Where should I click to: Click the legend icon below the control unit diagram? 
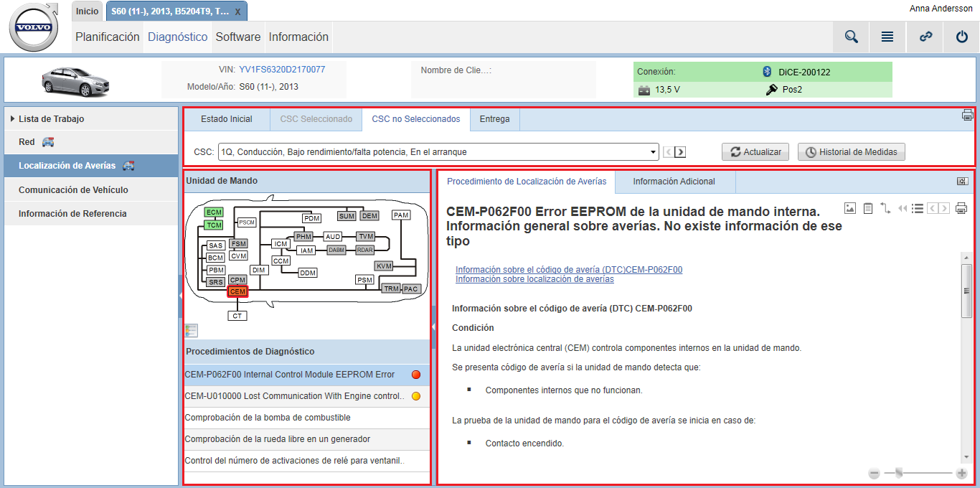click(191, 330)
